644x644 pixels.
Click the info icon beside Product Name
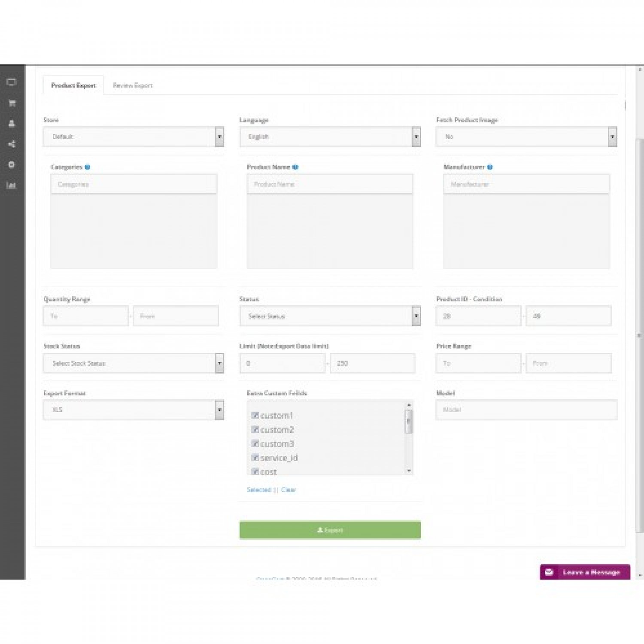click(x=295, y=167)
